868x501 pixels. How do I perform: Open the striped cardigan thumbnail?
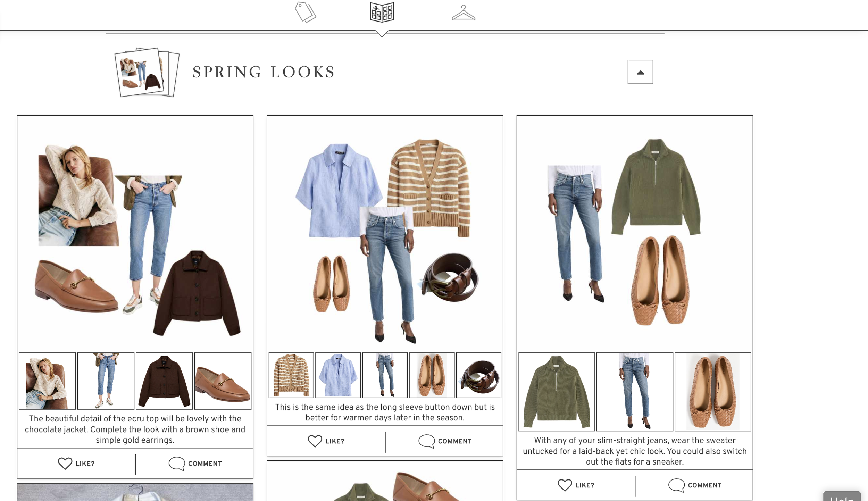click(x=291, y=375)
